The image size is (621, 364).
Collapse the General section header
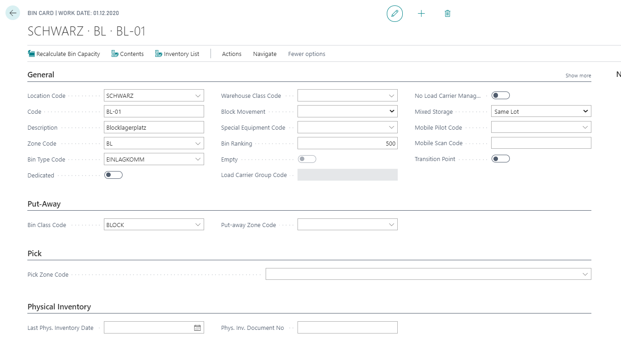point(41,75)
